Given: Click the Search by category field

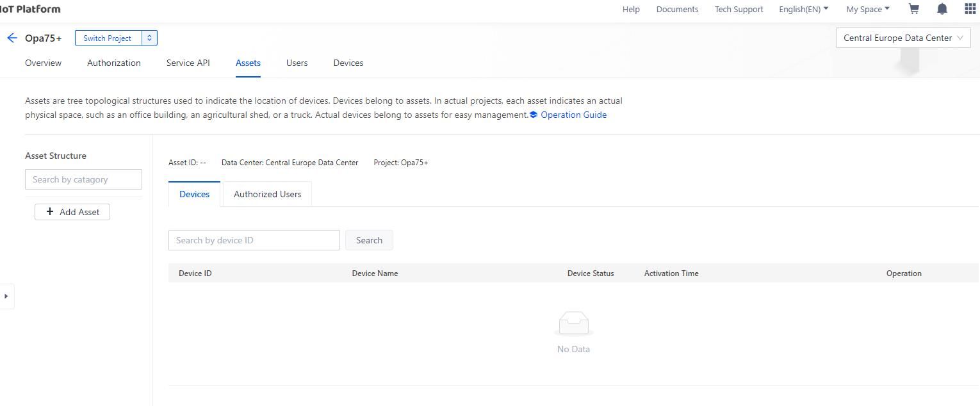Looking at the screenshot, I should click(x=83, y=179).
